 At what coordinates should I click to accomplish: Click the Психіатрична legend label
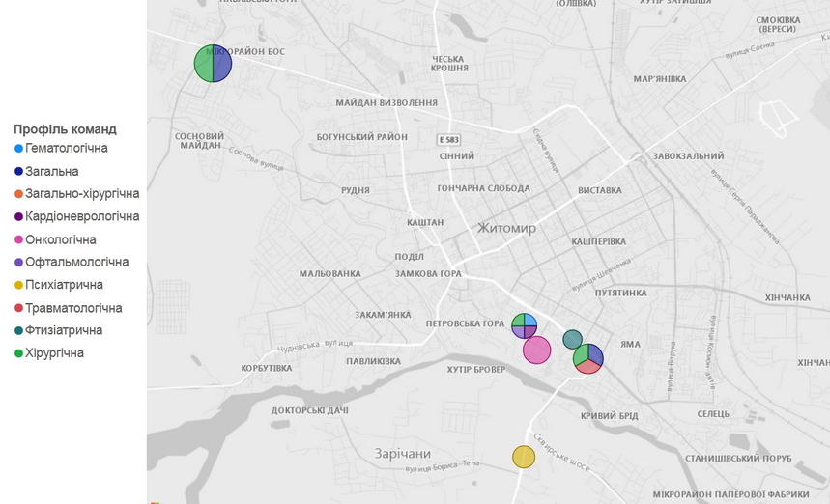65,285
